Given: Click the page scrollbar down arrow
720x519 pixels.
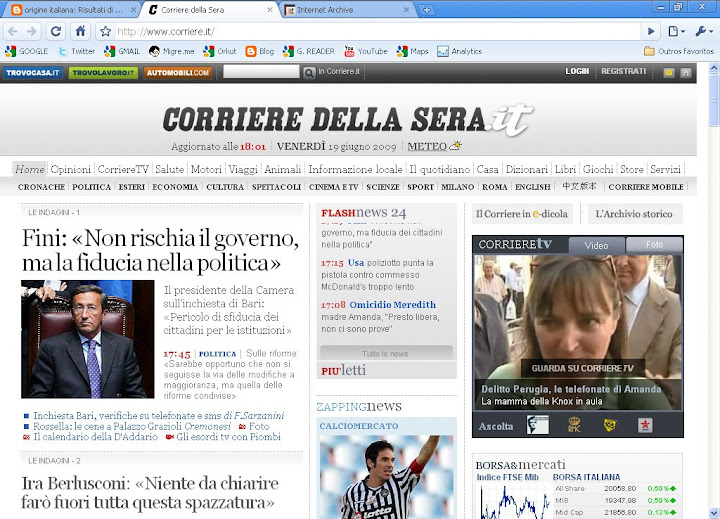Looking at the screenshot, I should 714,512.
